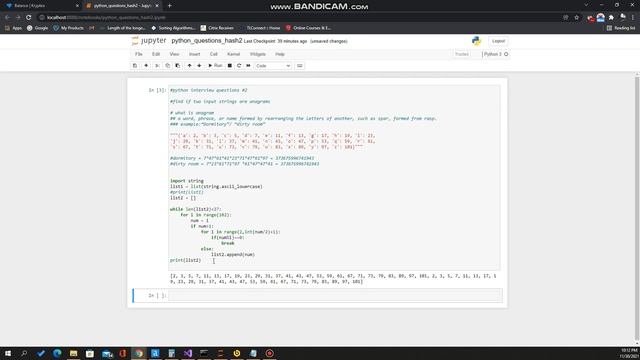Close the python_questions_hash2 browser tab

click(x=157, y=6)
